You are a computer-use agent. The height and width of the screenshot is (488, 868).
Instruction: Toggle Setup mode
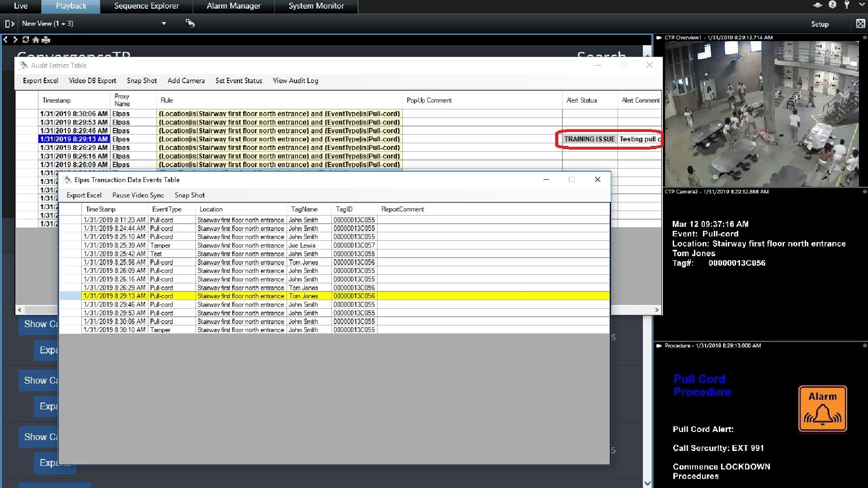click(820, 24)
